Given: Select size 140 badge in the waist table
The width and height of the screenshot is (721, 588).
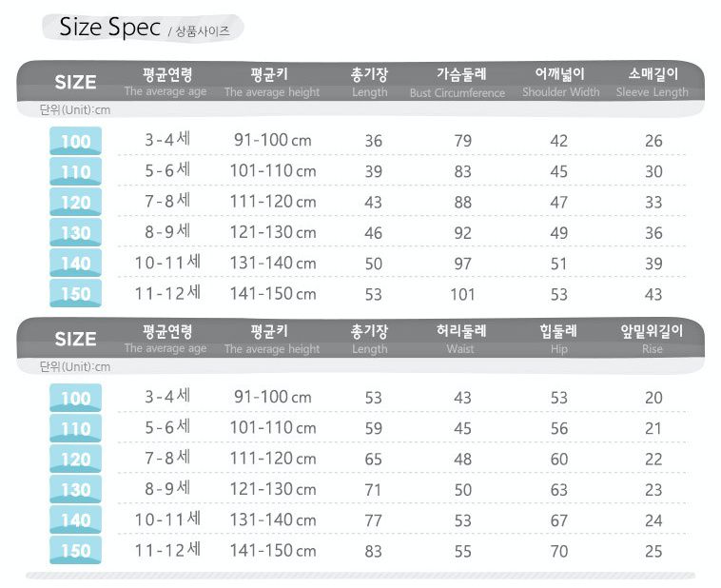Looking at the screenshot, I should (75, 520).
